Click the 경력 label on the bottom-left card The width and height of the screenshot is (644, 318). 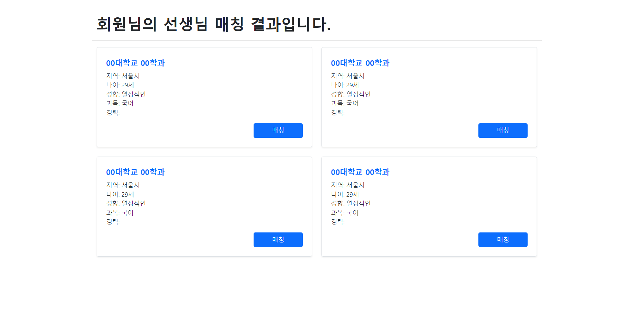point(113,222)
